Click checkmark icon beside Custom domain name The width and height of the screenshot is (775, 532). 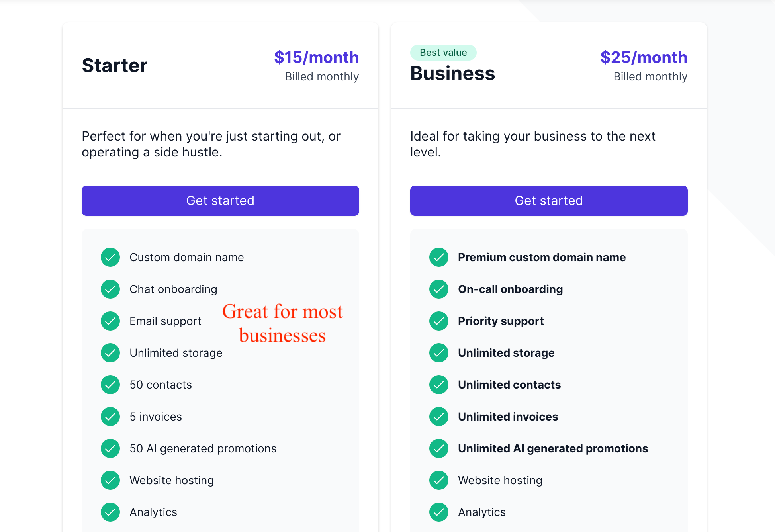tap(110, 257)
